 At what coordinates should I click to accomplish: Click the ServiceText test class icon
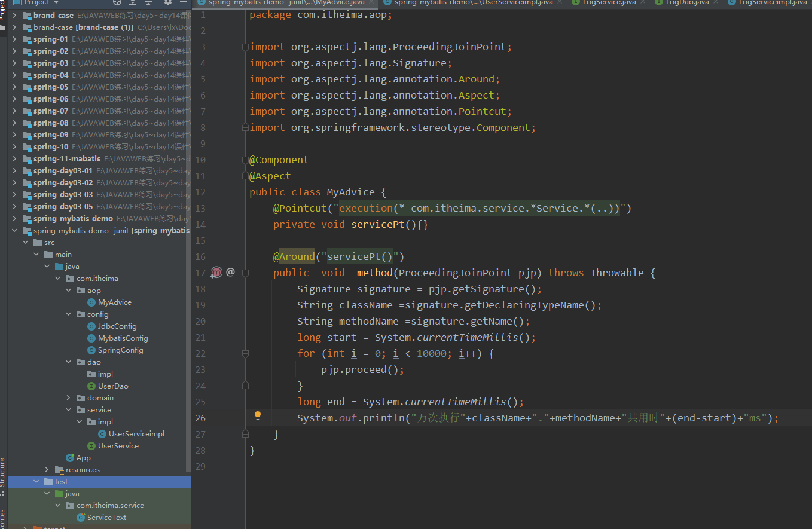click(81, 518)
